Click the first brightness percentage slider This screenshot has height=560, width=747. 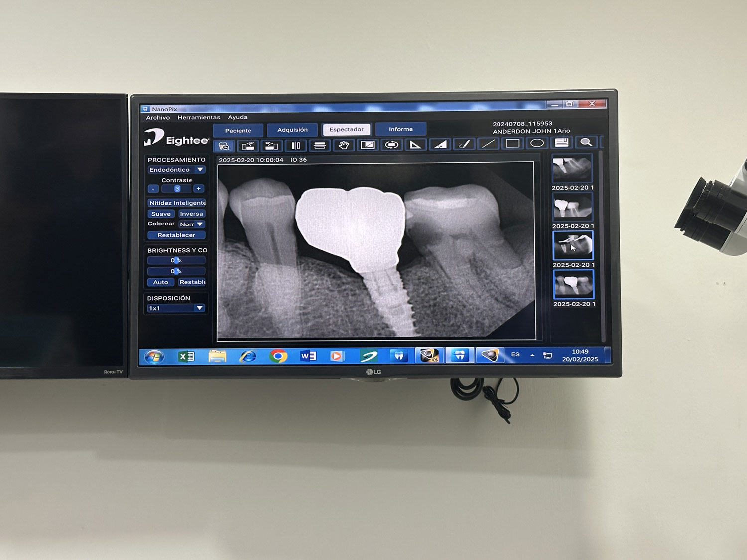point(176,260)
